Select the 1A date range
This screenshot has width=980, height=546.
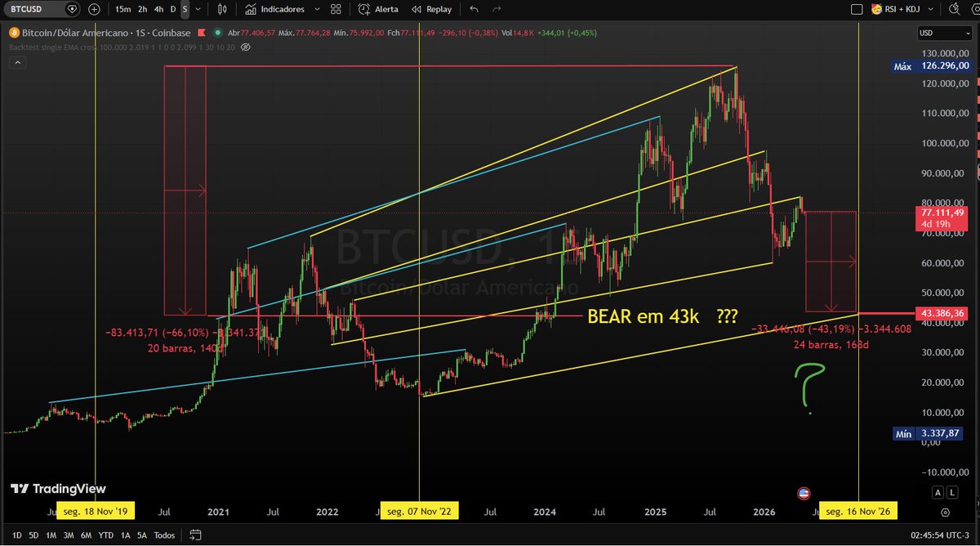pyautogui.click(x=125, y=535)
